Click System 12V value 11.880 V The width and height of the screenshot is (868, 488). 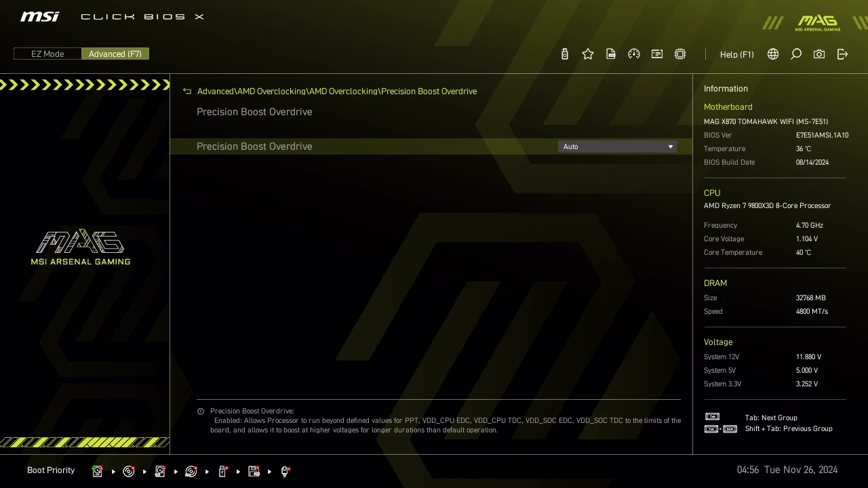point(808,357)
